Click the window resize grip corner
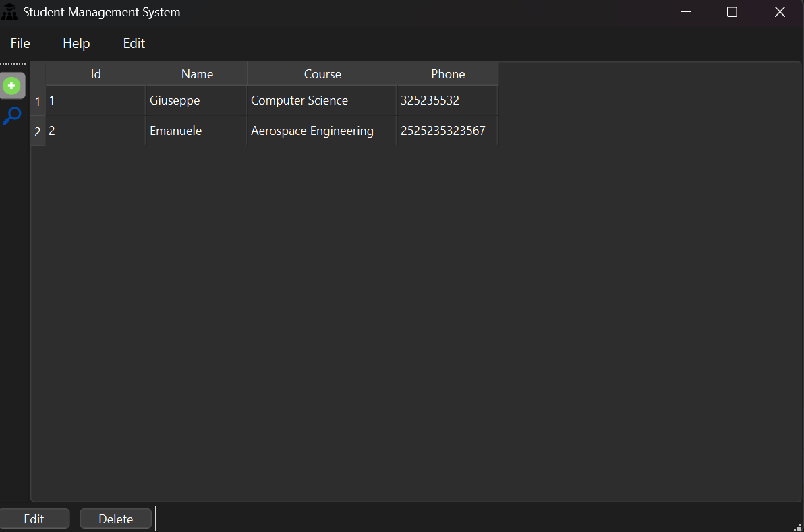 pos(797,526)
